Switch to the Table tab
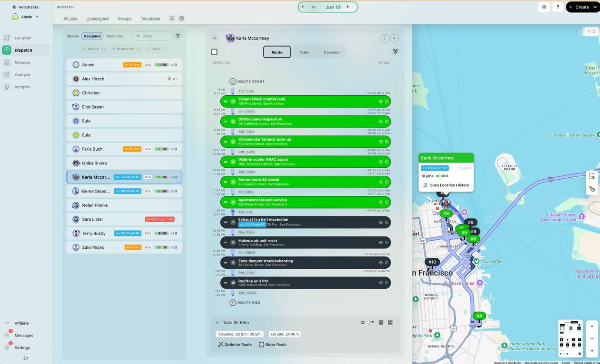 [x=304, y=52]
